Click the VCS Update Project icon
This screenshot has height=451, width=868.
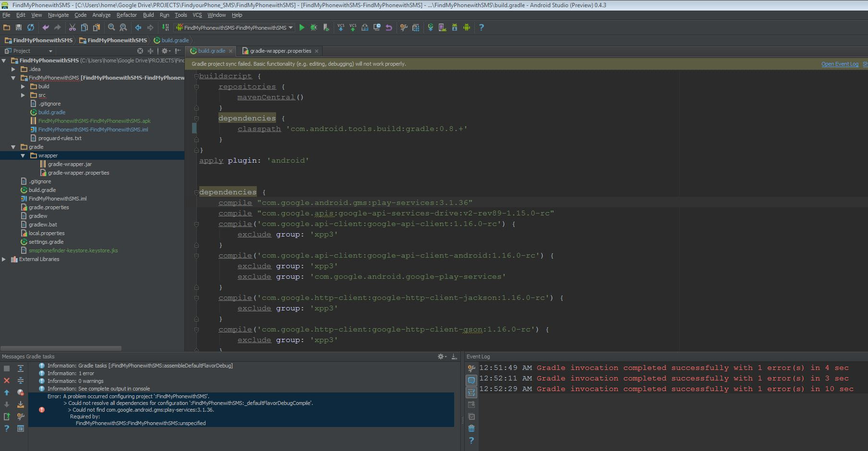[x=341, y=27]
